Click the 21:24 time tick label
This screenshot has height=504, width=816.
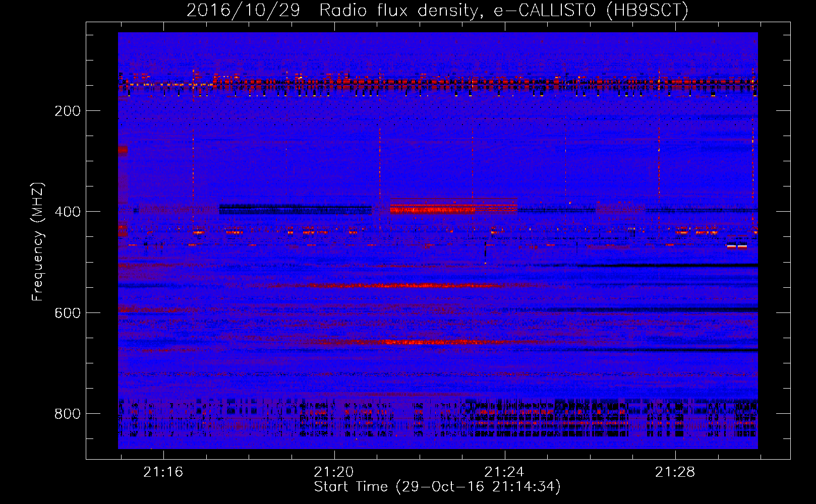click(x=504, y=472)
